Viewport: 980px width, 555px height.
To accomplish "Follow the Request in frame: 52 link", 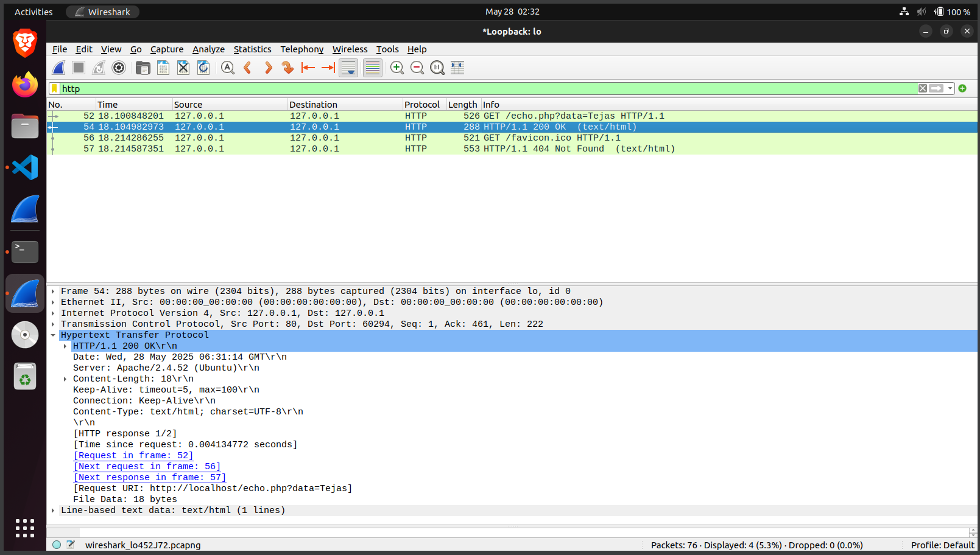I will (133, 456).
